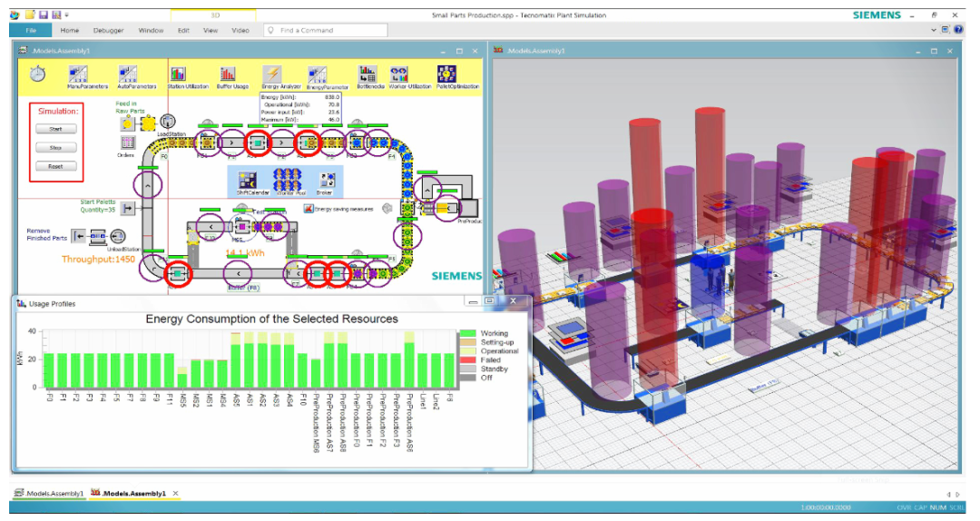Expand the quick access toolbar customize arrow
The width and height of the screenshot is (980, 521).
pyautogui.click(x=67, y=15)
